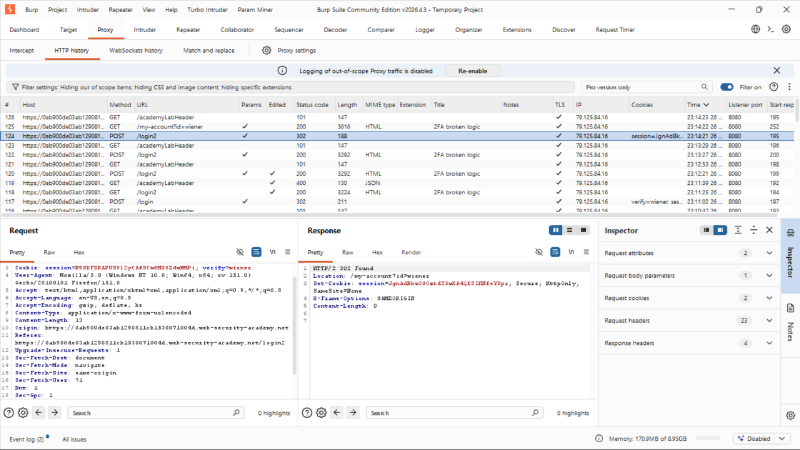Switch to the Decoder tab
Viewport: 800px width, 450px height.
tap(335, 30)
